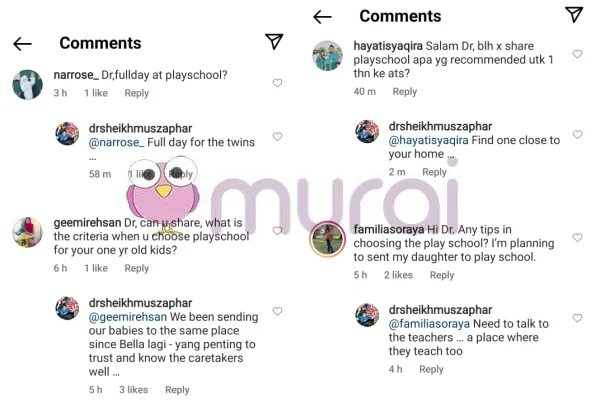600x400 pixels.
Task: Open familiasoraya story avatar
Action: [x=328, y=239]
